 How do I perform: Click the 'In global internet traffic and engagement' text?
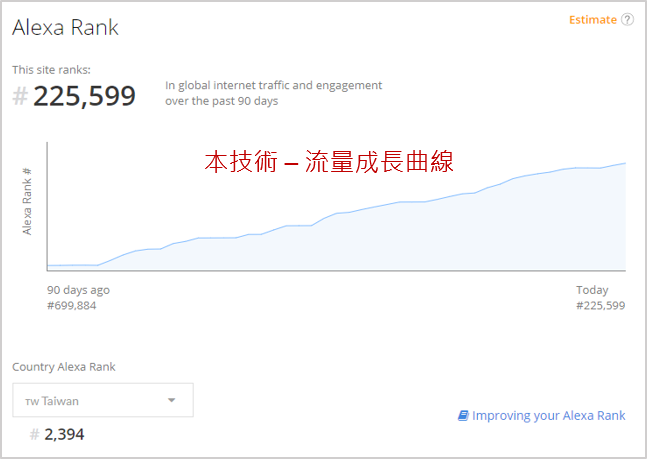coord(274,85)
